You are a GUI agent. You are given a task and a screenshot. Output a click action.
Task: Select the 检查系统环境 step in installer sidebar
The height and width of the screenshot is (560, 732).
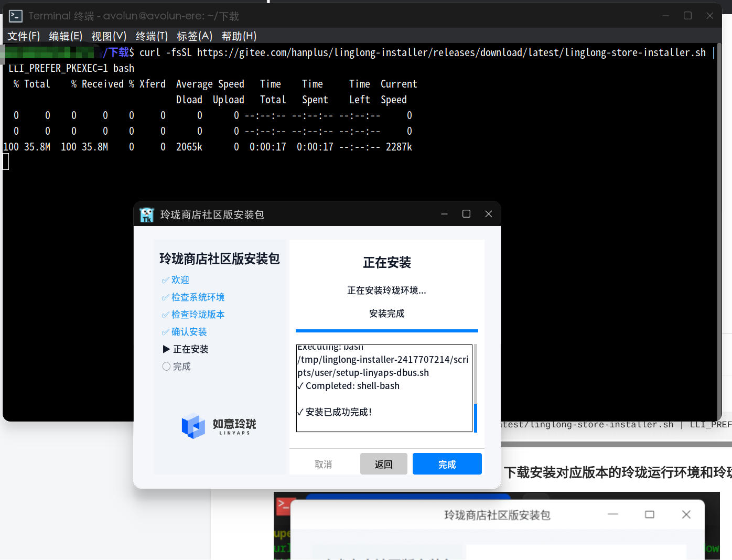click(198, 298)
